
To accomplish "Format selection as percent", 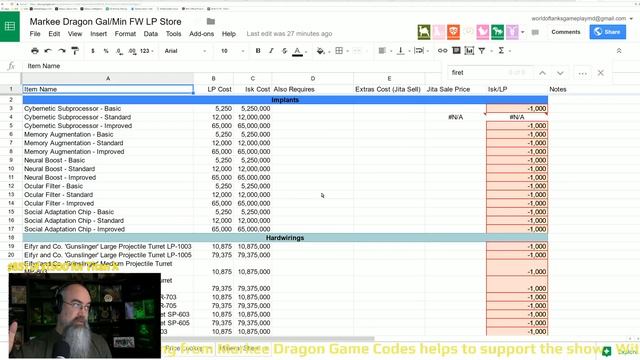I will click(x=106, y=51).
